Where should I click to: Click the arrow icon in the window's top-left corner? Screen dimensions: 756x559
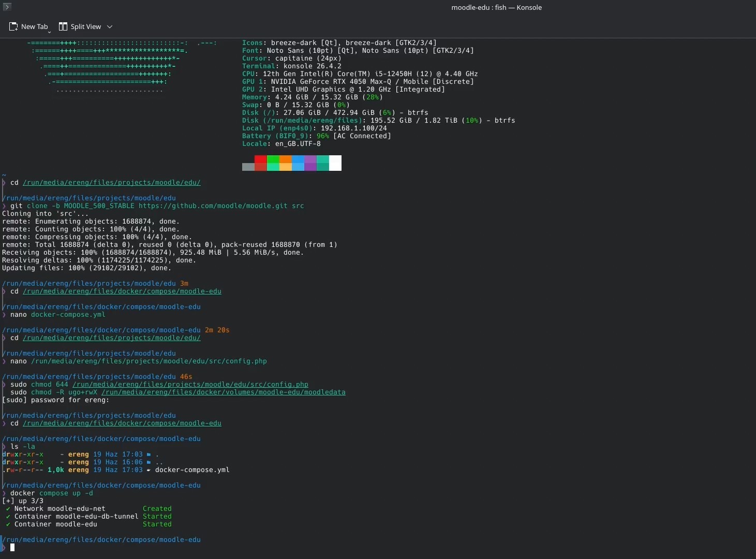7,7
